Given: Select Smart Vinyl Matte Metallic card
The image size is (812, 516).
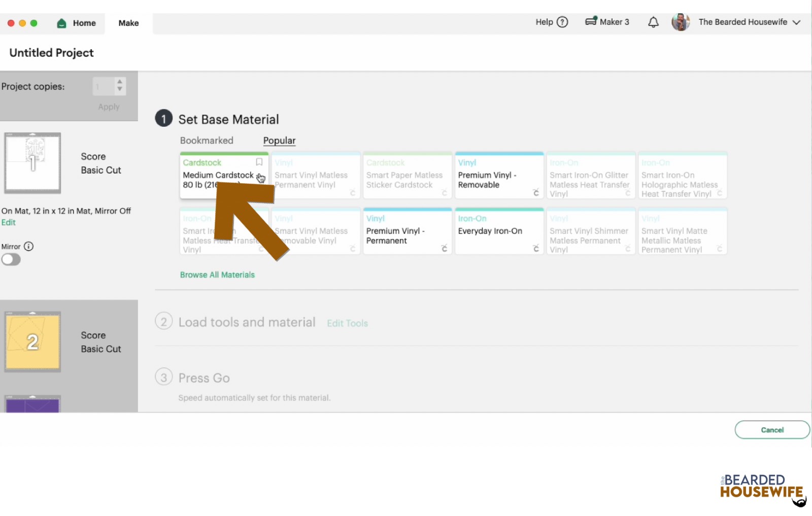Looking at the screenshot, I should (683, 231).
